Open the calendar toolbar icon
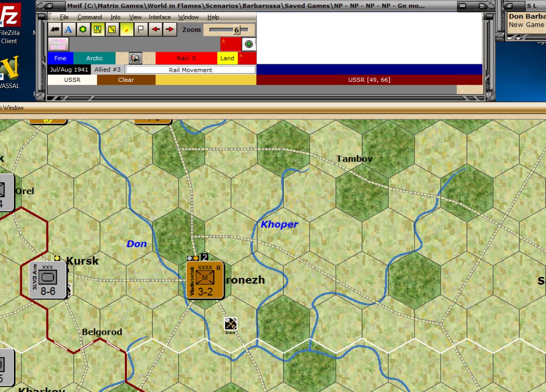 (111, 29)
